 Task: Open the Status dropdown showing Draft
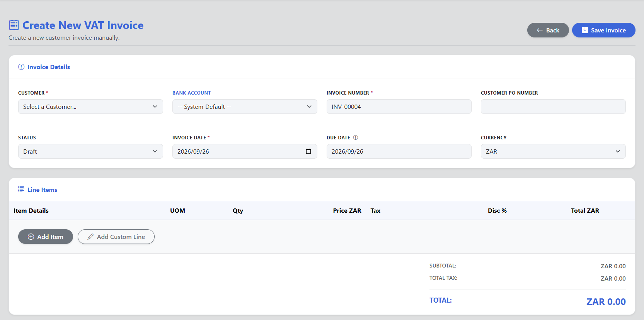point(90,151)
